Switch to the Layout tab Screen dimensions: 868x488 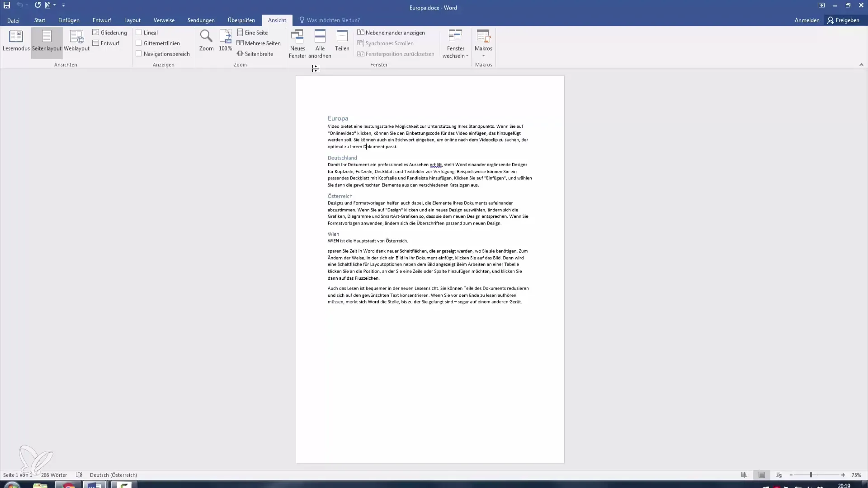tap(132, 20)
